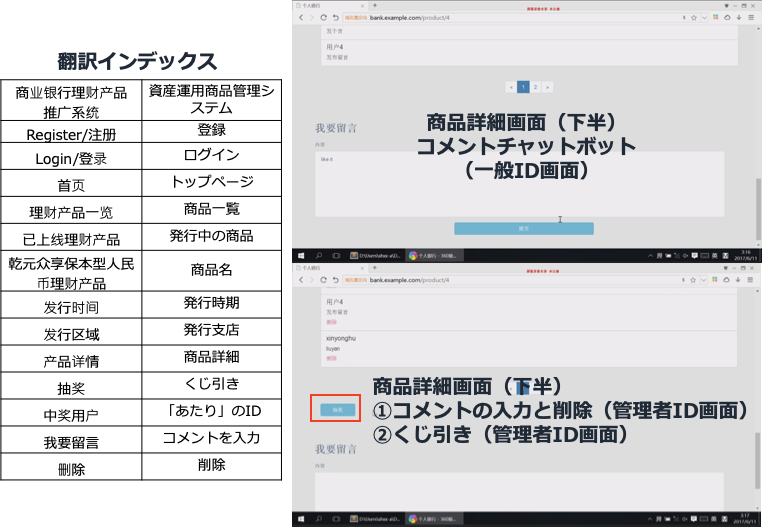Reload the page in the lower browser window
771x527 pixels.
click(324, 280)
